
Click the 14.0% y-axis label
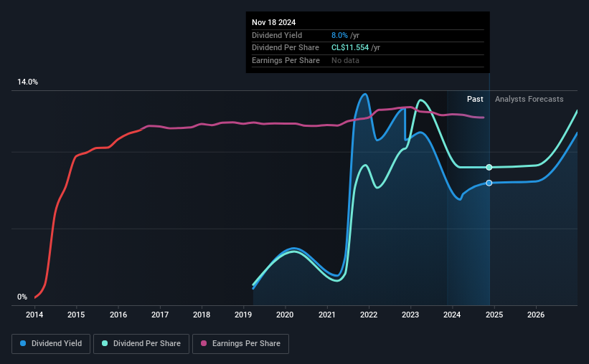tap(27, 82)
